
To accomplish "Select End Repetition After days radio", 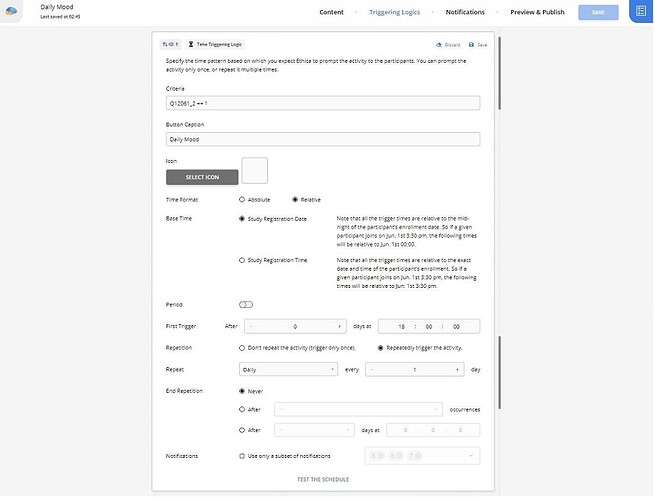I will (242, 430).
